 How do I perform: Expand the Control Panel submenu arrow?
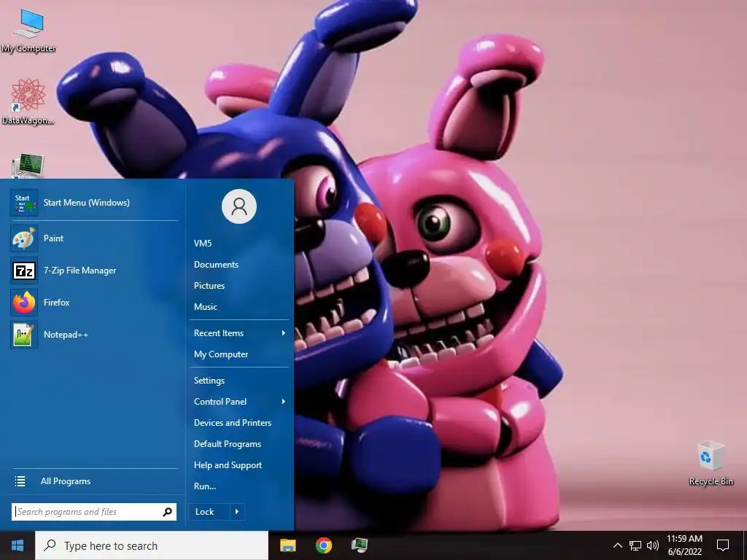click(284, 402)
